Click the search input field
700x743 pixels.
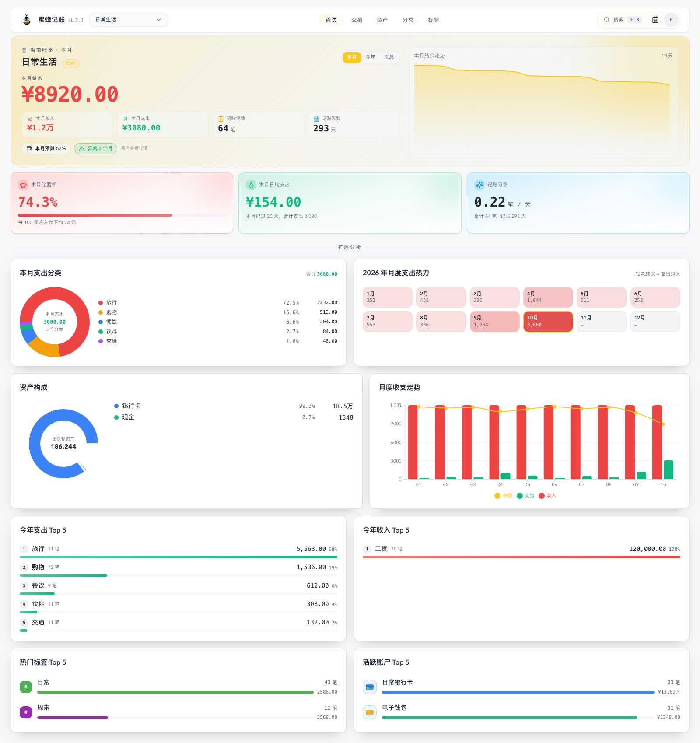point(622,20)
